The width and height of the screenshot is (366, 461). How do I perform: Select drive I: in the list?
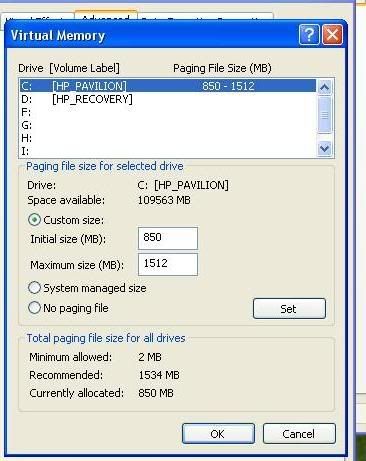168,151
